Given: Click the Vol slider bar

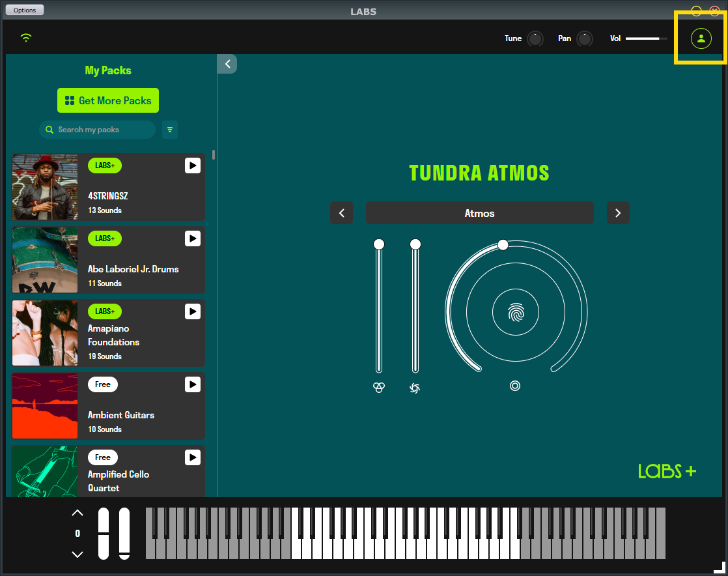Looking at the screenshot, I should pos(647,38).
